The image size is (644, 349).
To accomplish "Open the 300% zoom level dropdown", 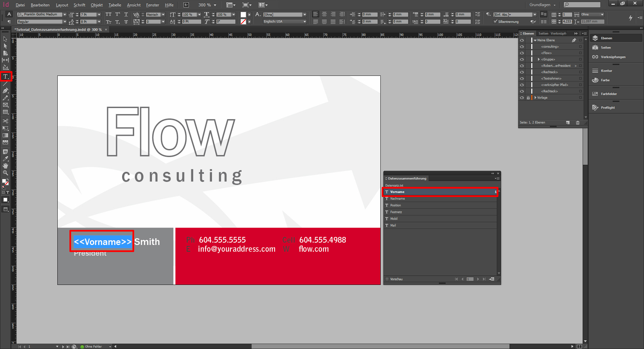I will click(x=215, y=5).
